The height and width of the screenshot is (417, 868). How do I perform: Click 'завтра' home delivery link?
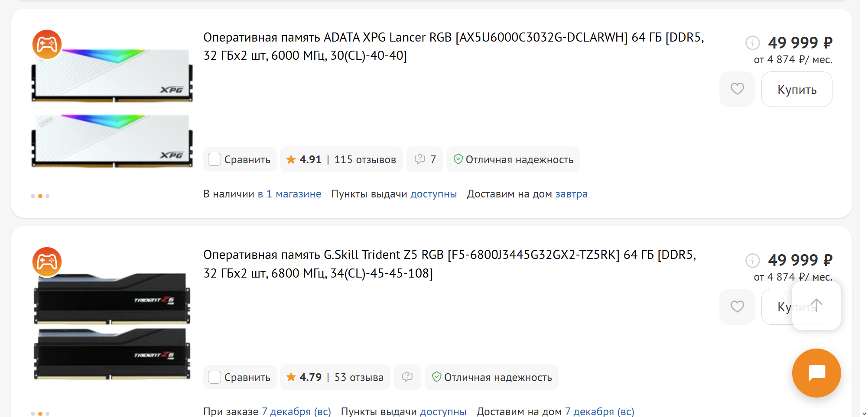coord(571,194)
